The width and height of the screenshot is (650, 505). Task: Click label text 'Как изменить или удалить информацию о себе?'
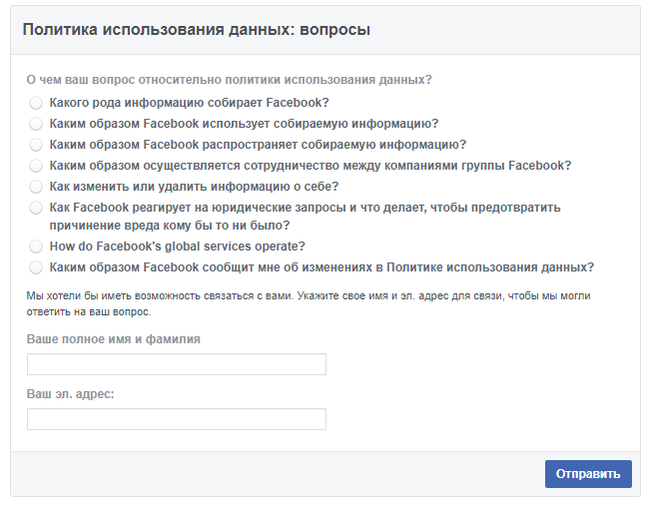point(194,187)
